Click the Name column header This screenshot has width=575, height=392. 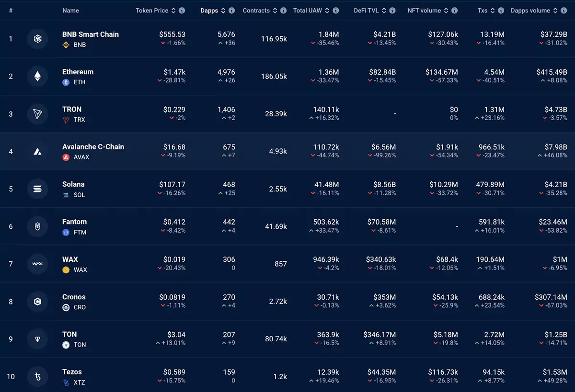pyautogui.click(x=71, y=11)
